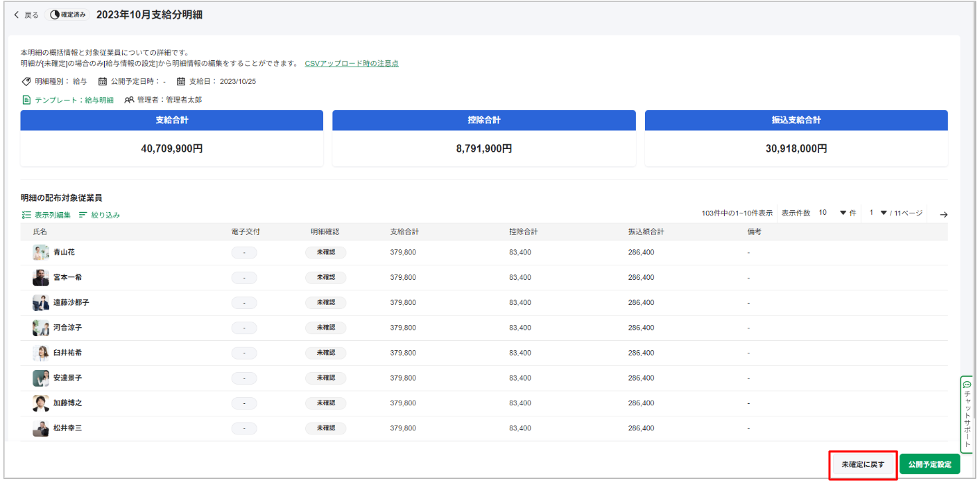Click the 氏名 column header

40,232
